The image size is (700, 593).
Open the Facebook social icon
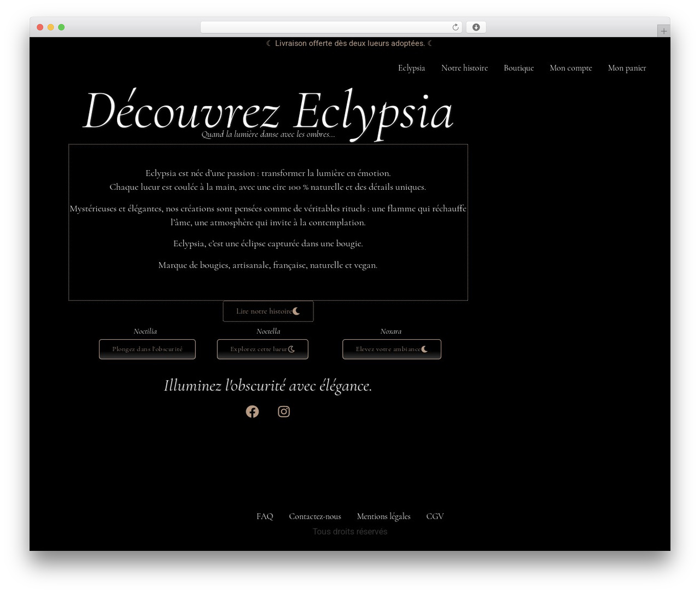(252, 411)
